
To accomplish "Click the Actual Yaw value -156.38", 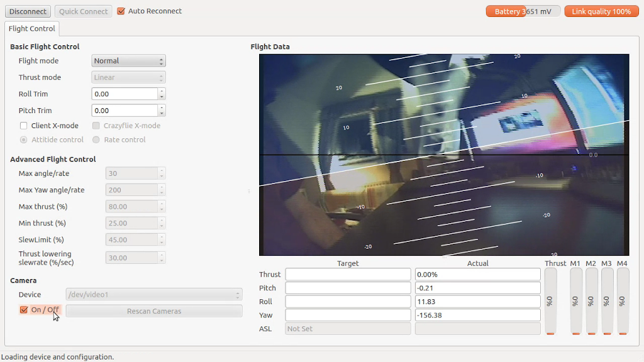I will click(x=478, y=315).
